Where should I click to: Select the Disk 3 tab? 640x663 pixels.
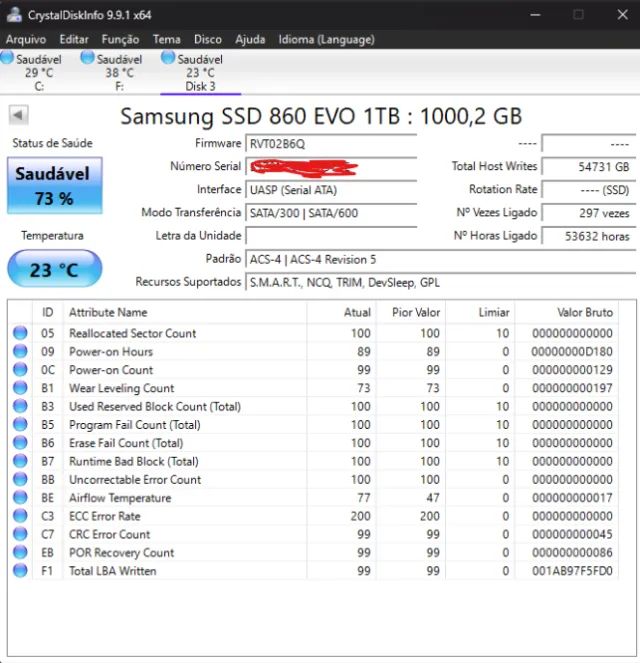pyautogui.click(x=200, y=72)
